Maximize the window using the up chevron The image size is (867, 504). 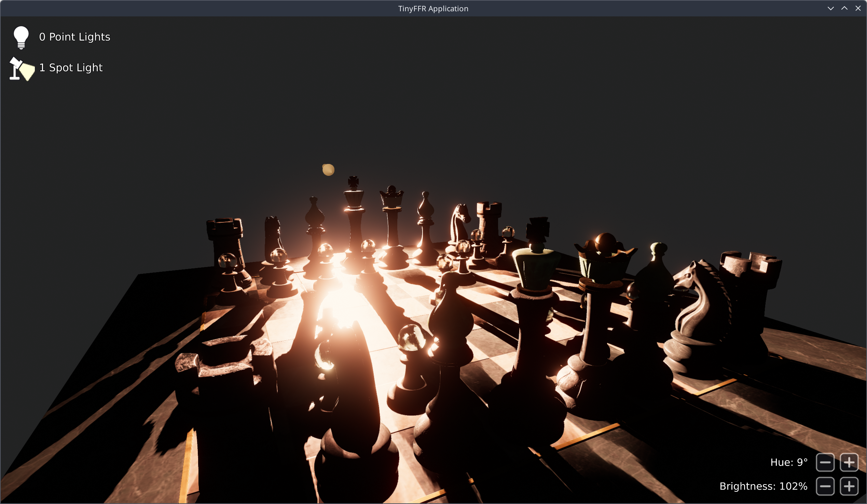845,8
